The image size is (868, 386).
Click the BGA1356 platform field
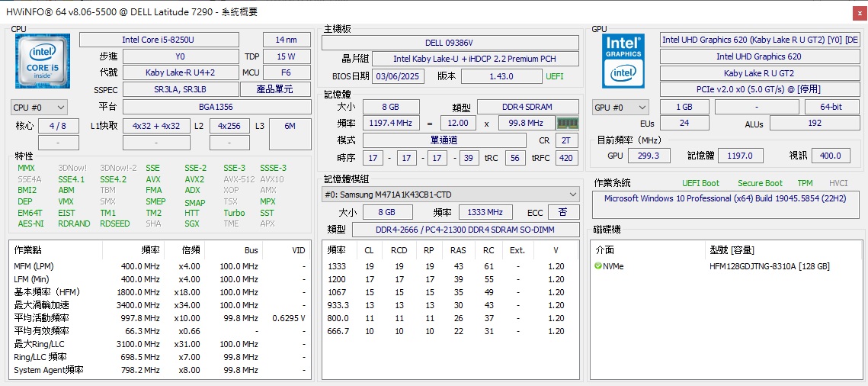(216, 107)
